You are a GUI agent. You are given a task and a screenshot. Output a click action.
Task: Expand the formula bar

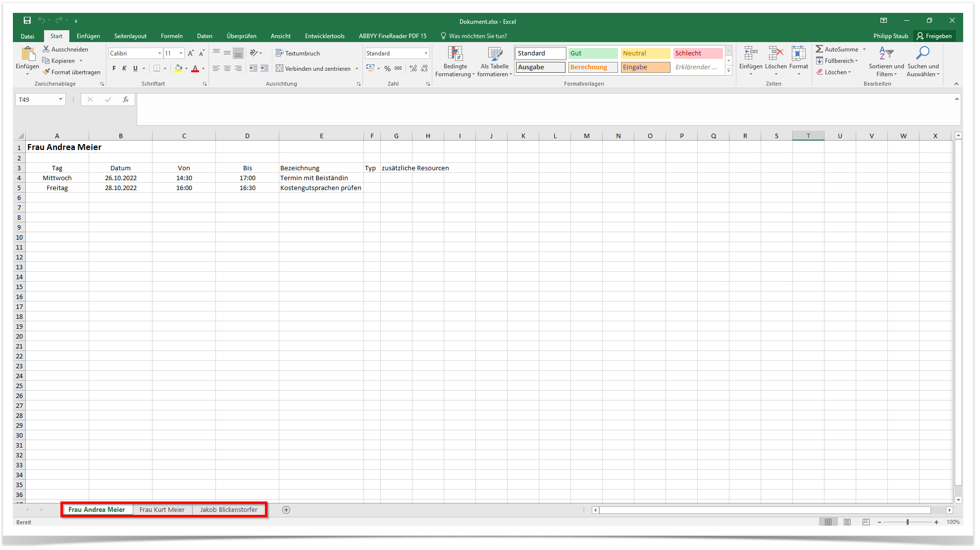coord(957,100)
